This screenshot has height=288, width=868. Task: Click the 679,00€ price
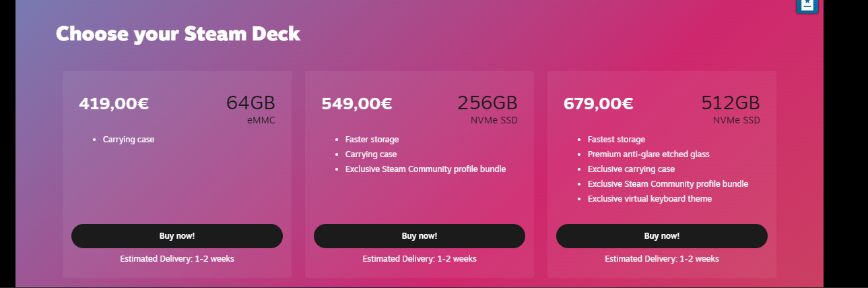(599, 104)
